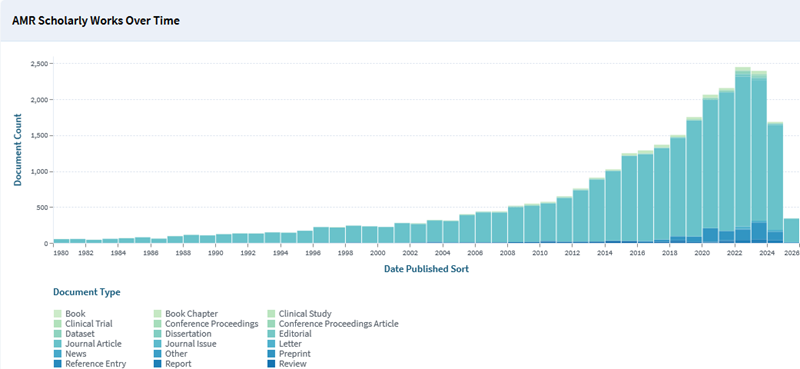Click the 2016 bar in chart

point(645,197)
